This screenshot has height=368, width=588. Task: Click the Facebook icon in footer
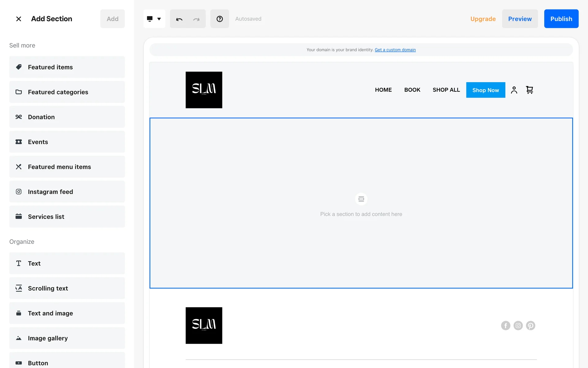506,325
